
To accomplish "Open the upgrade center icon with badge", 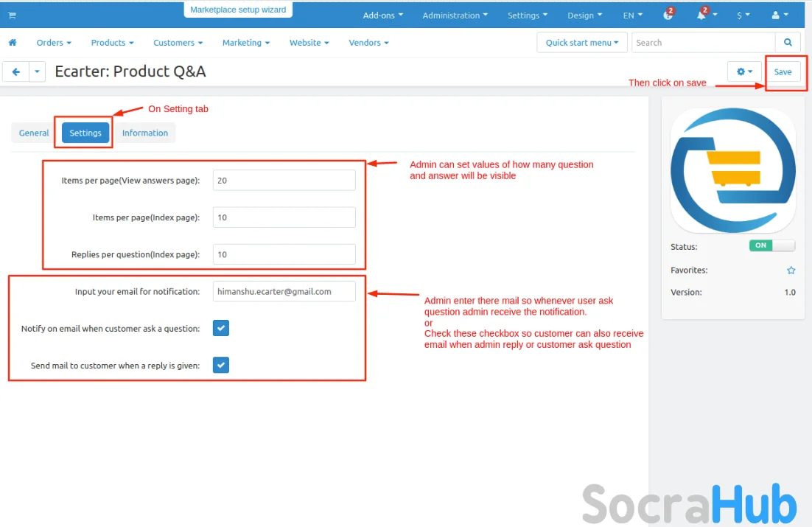I will [668, 15].
